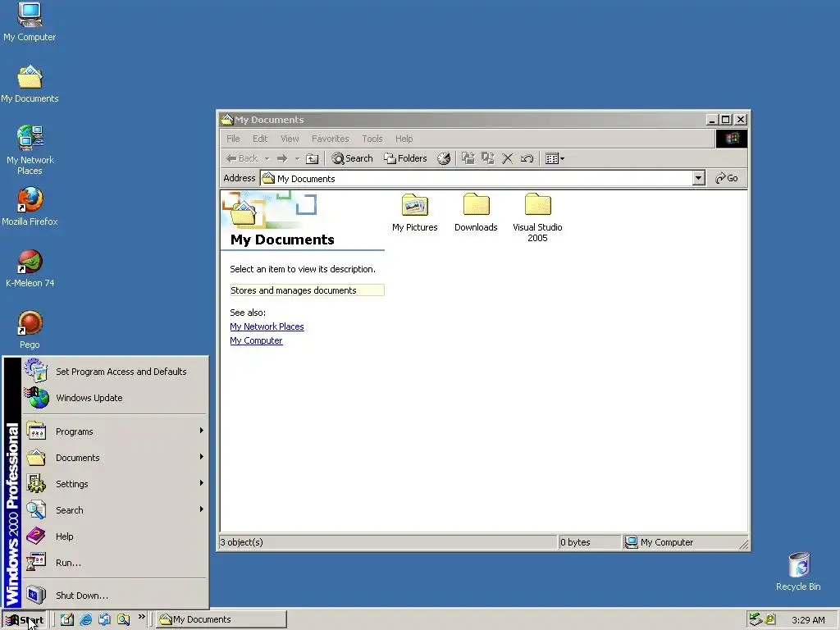Click My Computer zone in status bar
Screen dimensions: 840x630
click(x=685, y=542)
